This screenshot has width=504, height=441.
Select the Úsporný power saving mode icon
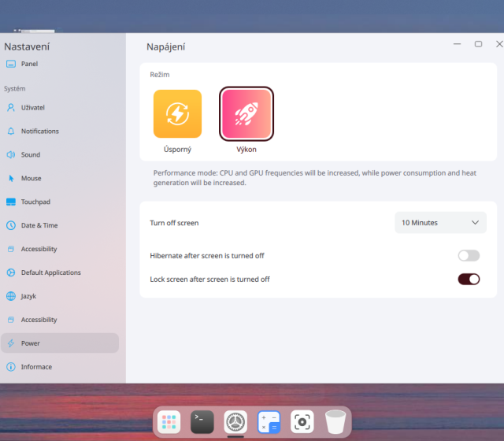coord(177,114)
